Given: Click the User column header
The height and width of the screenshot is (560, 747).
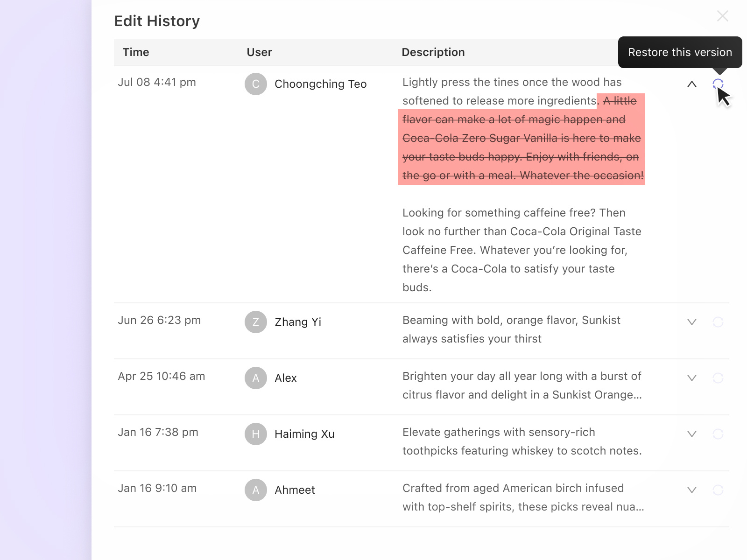Looking at the screenshot, I should [259, 52].
